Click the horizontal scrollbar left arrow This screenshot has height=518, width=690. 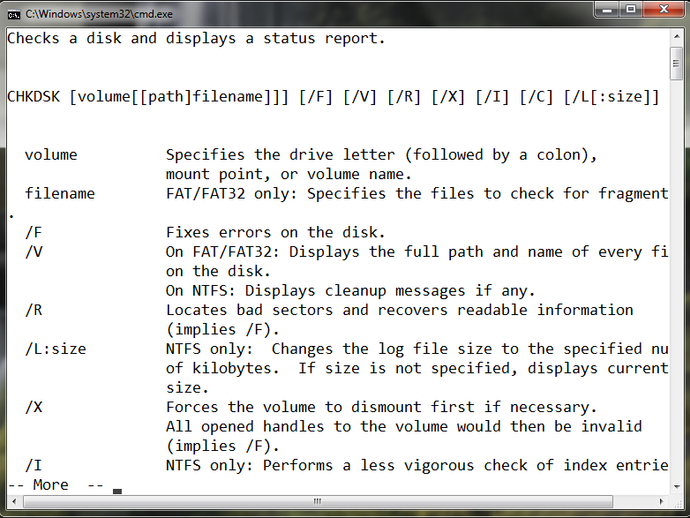pos(14,501)
